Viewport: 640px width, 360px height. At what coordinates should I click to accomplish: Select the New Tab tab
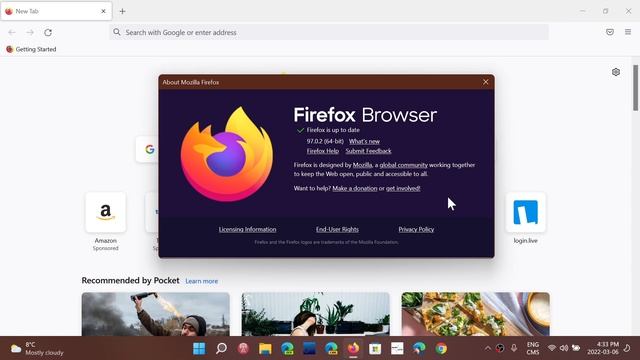pyautogui.click(x=56, y=11)
